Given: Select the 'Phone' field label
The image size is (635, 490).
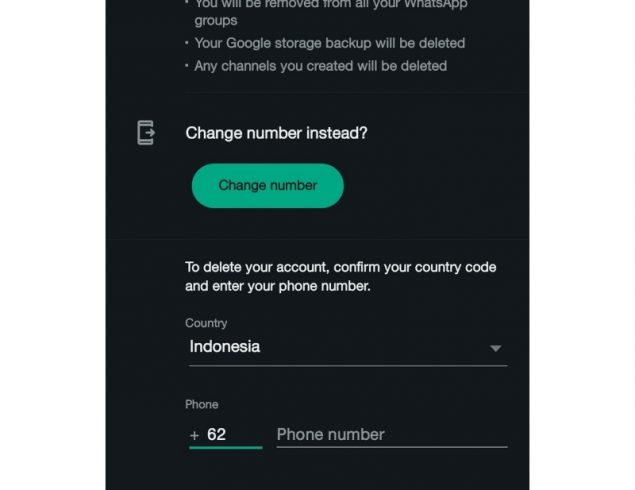Looking at the screenshot, I should 202,404.
